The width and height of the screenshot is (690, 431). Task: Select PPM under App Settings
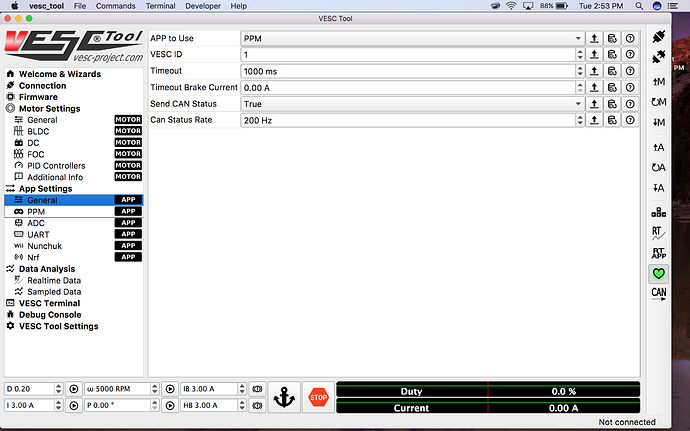pos(36,212)
